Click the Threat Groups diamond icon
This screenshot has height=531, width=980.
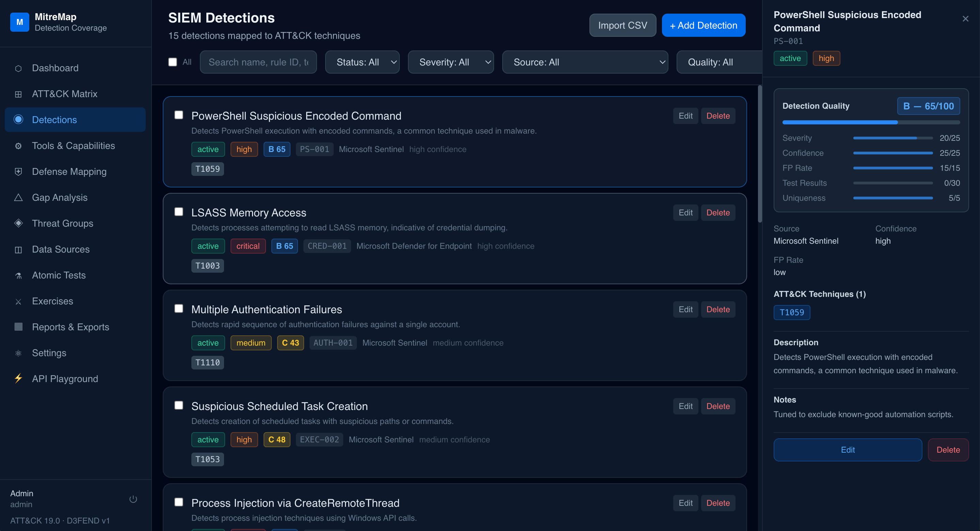click(x=18, y=224)
